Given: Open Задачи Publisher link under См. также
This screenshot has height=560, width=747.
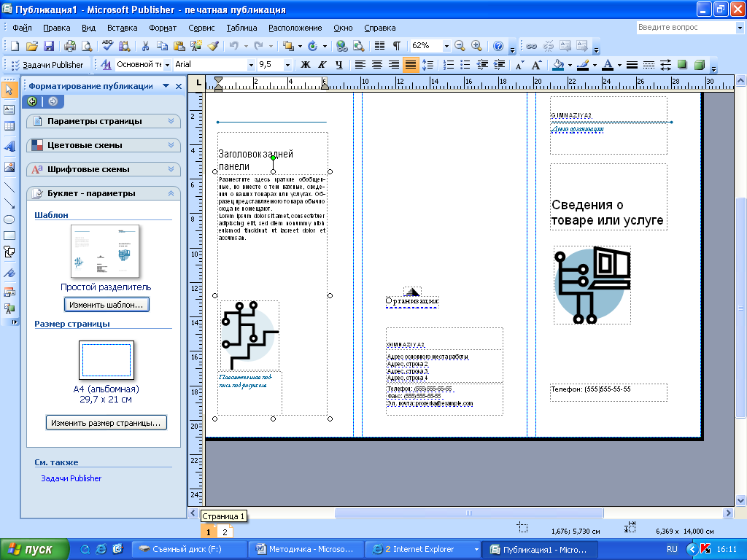Looking at the screenshot, I should pyautogui.click(x=71, y=478).
